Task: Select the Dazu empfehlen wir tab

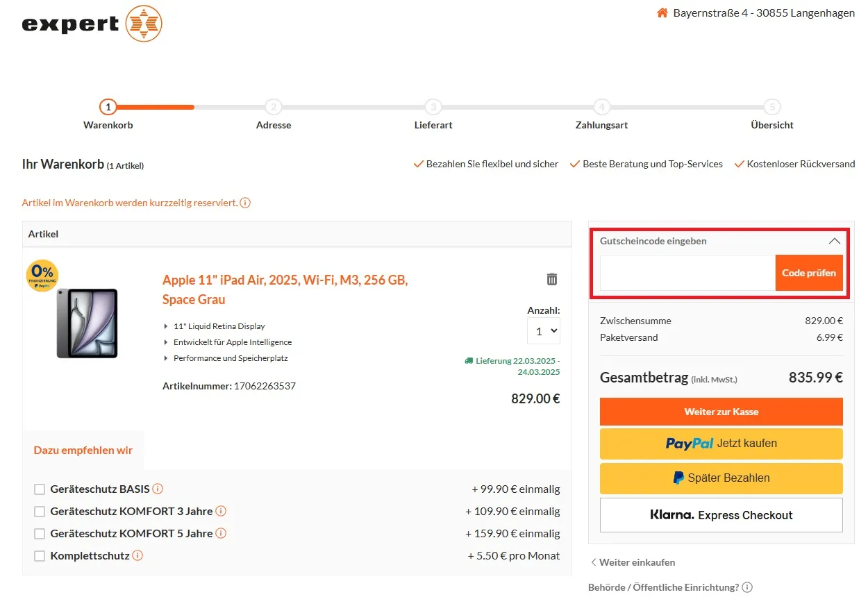Action: click(x=83, y=450)
